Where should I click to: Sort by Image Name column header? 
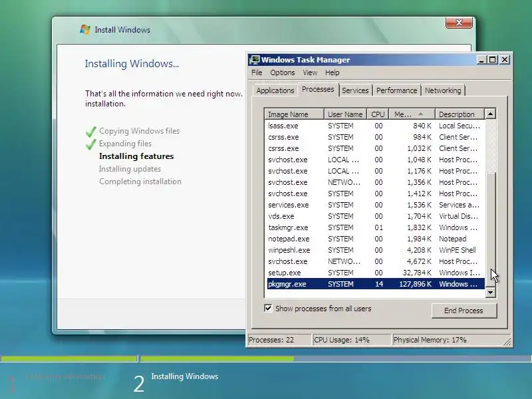(294, 114)
